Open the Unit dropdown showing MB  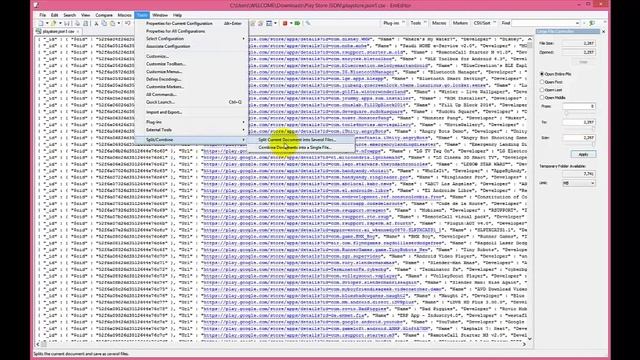(x=579, y=183)
